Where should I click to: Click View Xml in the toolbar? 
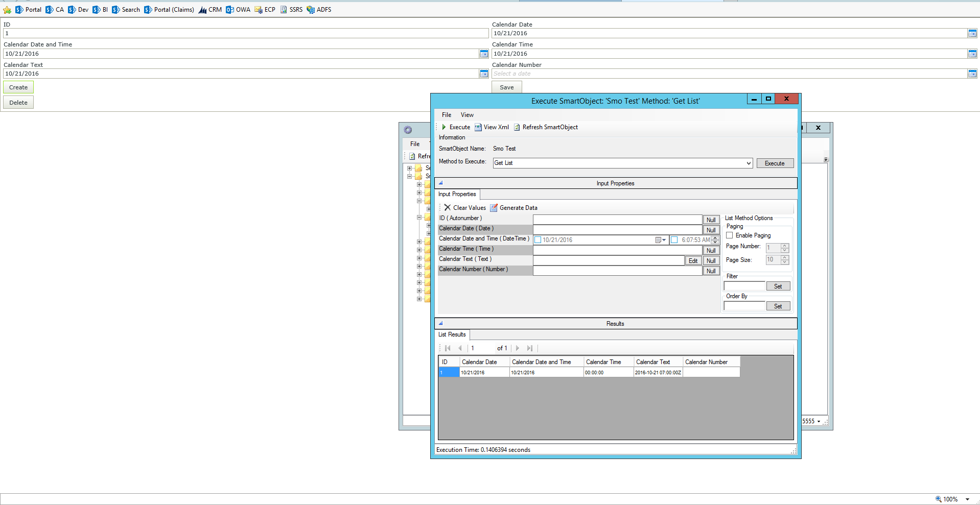tap(492, 127)
